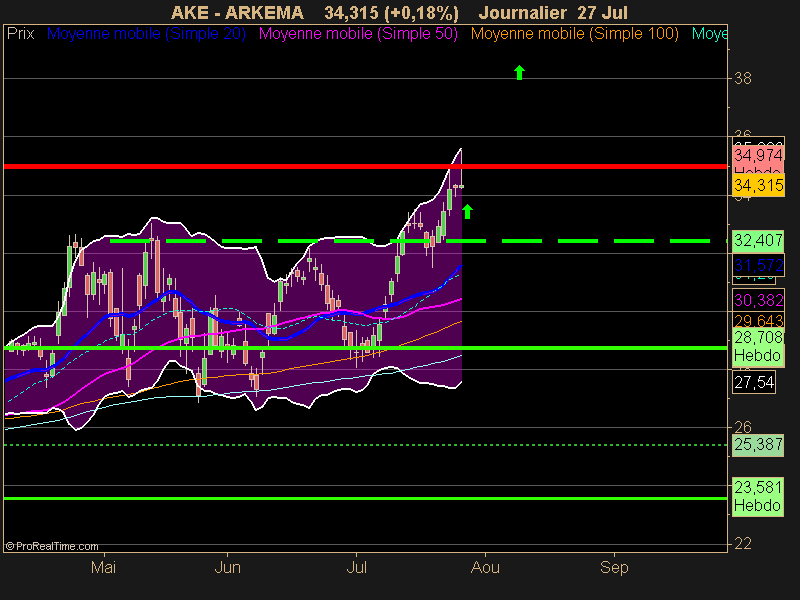This screenshot has height=600, width=800.
Task: Select the dashed green 32,407 level line
Action: click(418, 241)
